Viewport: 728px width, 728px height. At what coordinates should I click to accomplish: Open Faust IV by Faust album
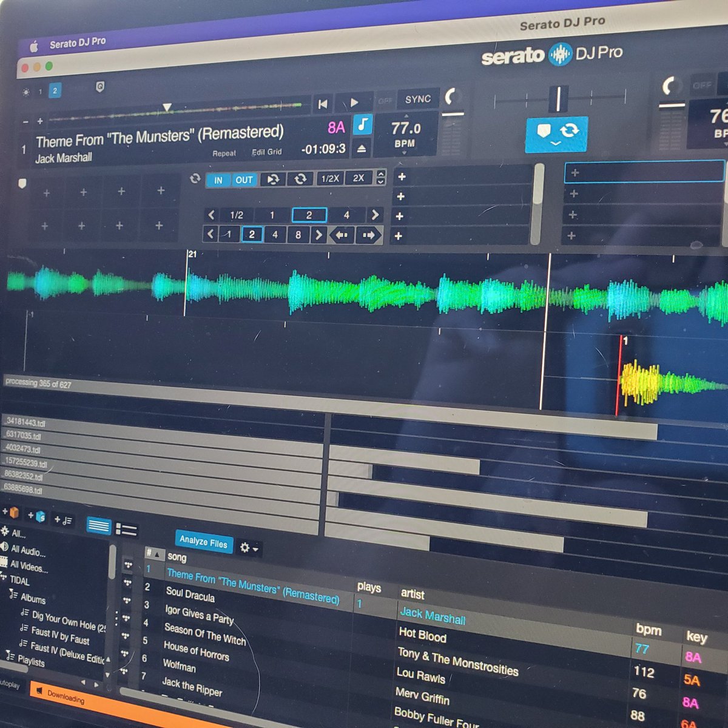click(x=60, y=636)
